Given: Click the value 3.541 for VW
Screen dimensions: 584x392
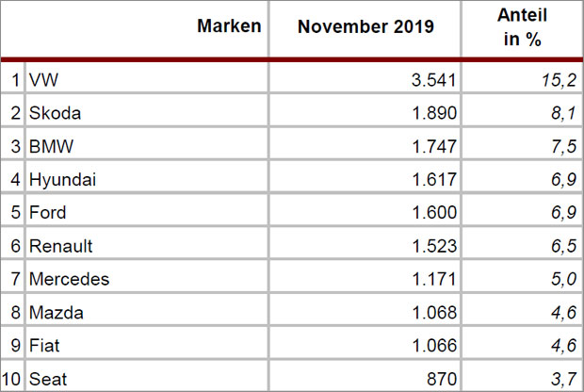Looking at the screenshot, I should tap(433, 80).
